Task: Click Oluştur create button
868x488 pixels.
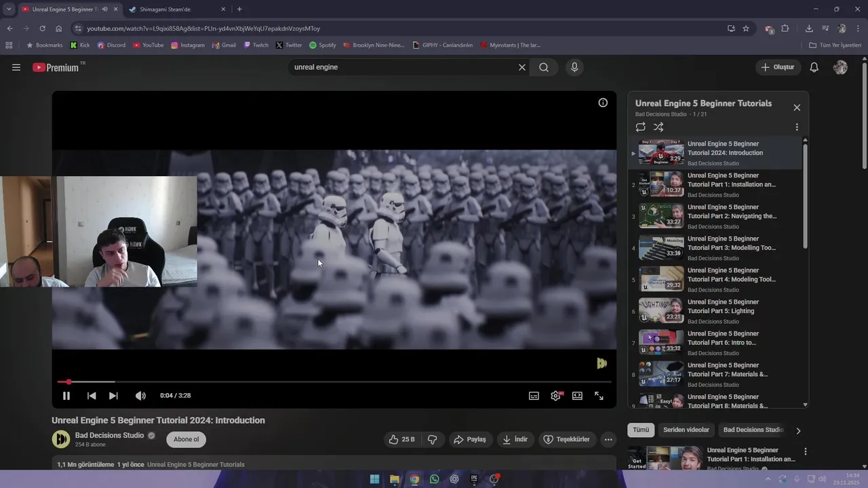Action: pyautogui.click(x=778, y=67)
